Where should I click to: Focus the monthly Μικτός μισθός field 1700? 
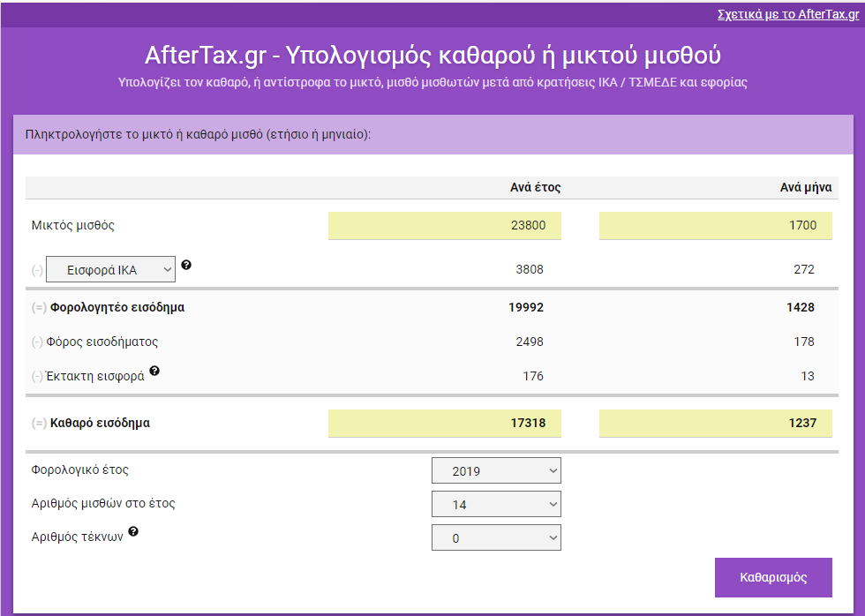click(716, 226)
